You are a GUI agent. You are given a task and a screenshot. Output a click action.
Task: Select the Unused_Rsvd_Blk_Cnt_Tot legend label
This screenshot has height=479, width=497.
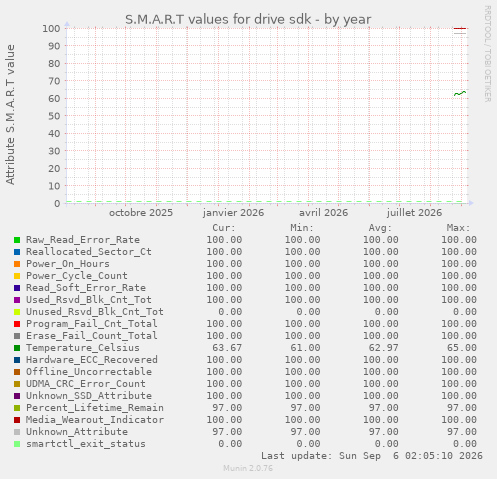pos(95,312)
